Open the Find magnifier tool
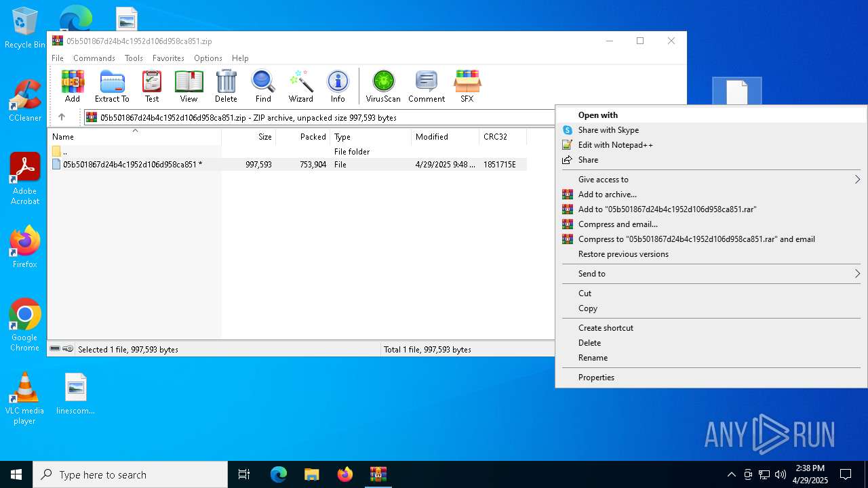The height and width of the screenshot is (488, 868). pyautogui.click(x=263, y=86)
